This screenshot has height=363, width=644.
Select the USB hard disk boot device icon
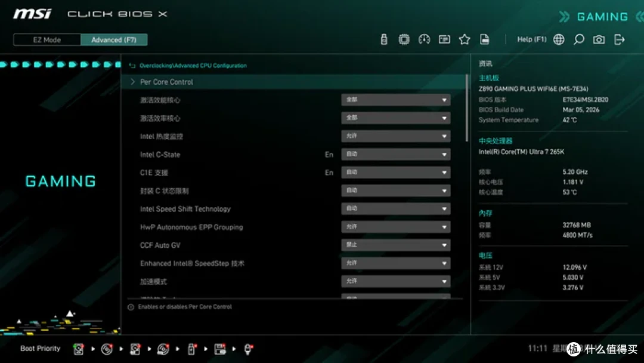[x=135, y=349]
